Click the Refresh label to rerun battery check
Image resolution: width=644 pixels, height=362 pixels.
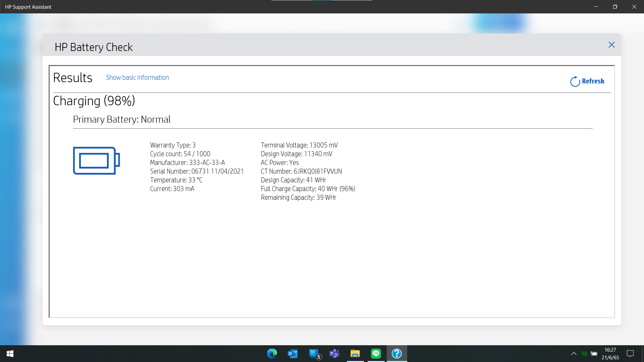coord(593,81)
